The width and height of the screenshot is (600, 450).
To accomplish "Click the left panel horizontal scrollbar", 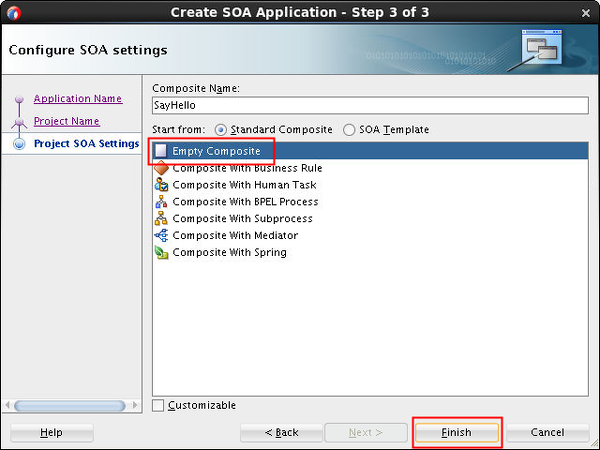I will click(70, 405).
